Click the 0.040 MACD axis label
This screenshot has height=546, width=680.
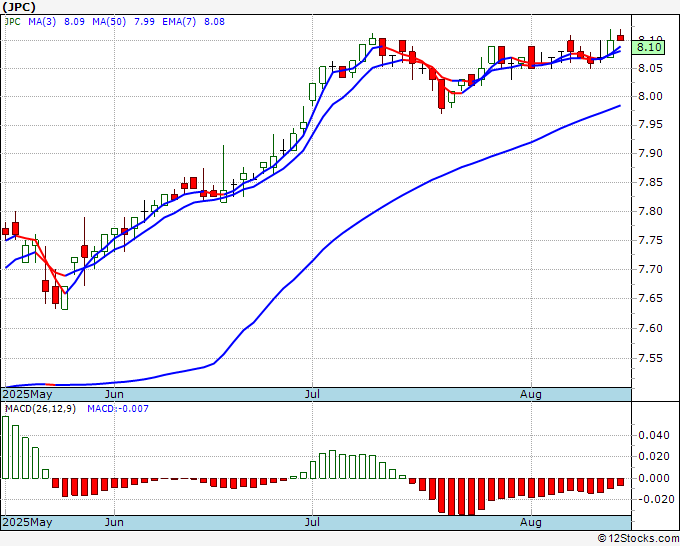(654, 435)
